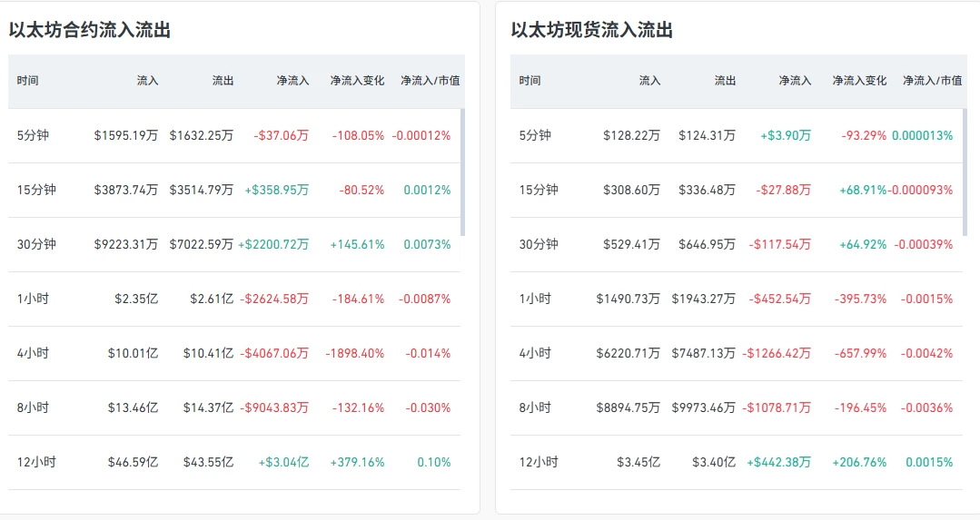Image resolution: width=980 pixels, height=520 pixels.
Task: Click the +$3.04亿 net inflow value
Action: tap(283, 462)
